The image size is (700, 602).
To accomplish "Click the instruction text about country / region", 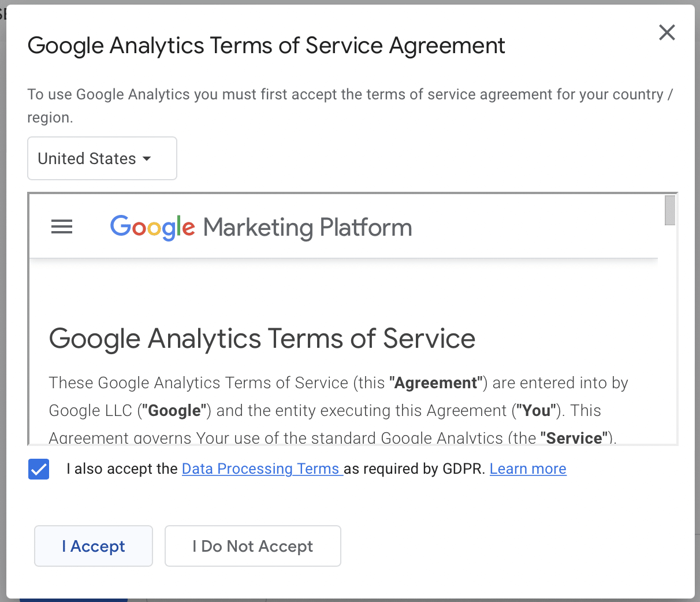I will coord(350,106).
